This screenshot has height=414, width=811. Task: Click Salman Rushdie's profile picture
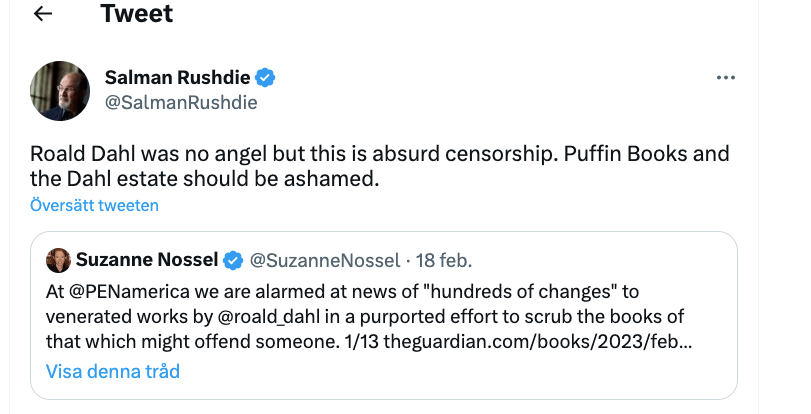62,88
